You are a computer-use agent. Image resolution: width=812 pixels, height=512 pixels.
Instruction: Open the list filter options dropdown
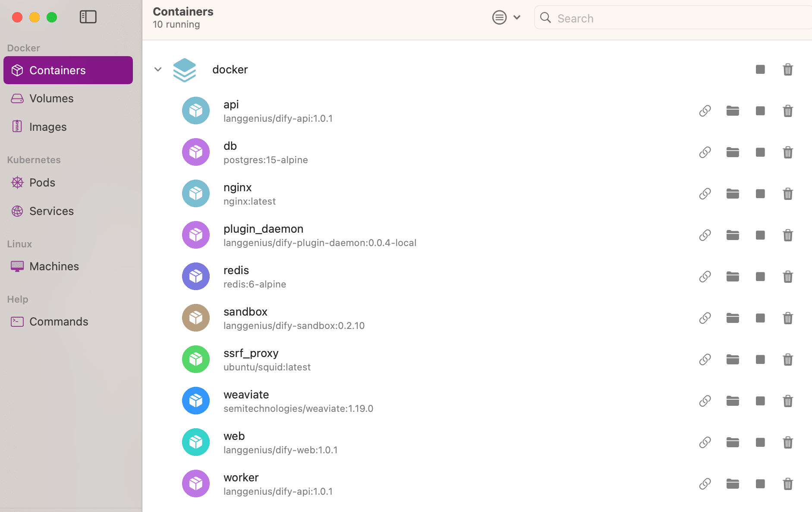click(507, 18)
